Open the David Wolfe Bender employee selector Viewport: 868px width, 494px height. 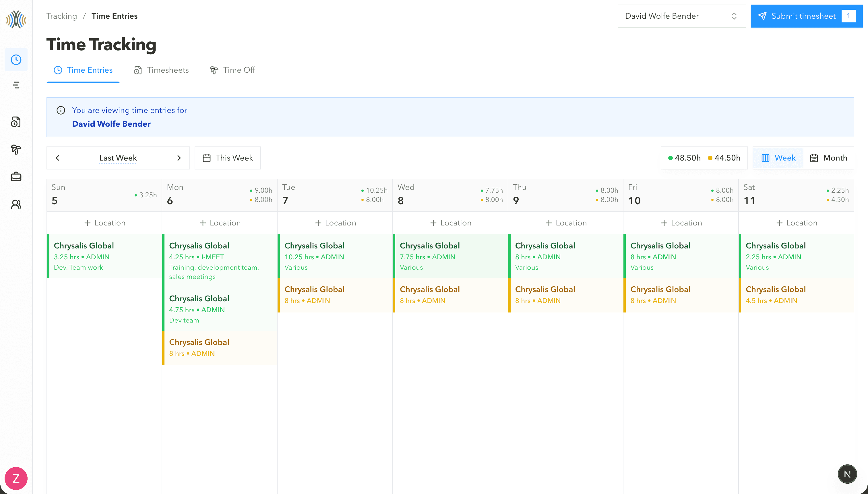(x=681, y=16)
